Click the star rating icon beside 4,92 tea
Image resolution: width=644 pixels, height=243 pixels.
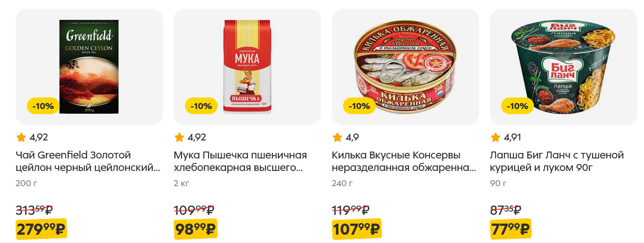[21, 137]
